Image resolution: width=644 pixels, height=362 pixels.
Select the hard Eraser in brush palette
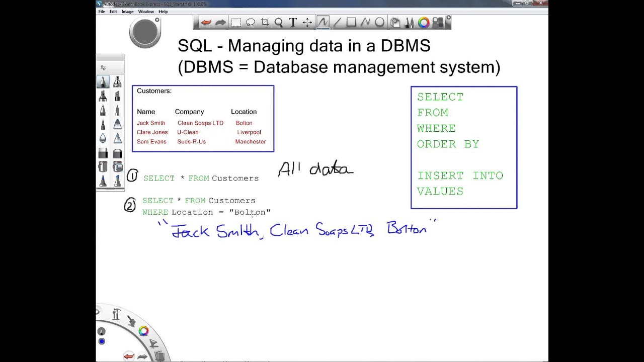pos(103,153)
